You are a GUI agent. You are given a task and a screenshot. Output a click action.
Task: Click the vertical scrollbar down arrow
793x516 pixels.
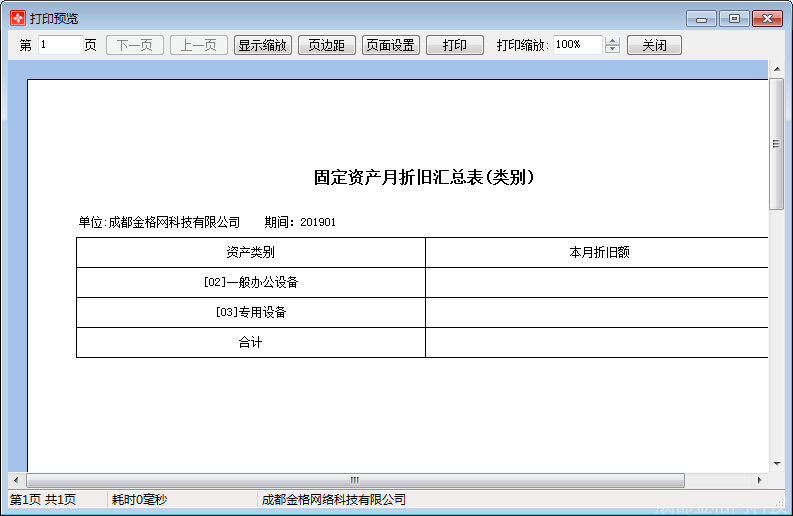(776, 464)
